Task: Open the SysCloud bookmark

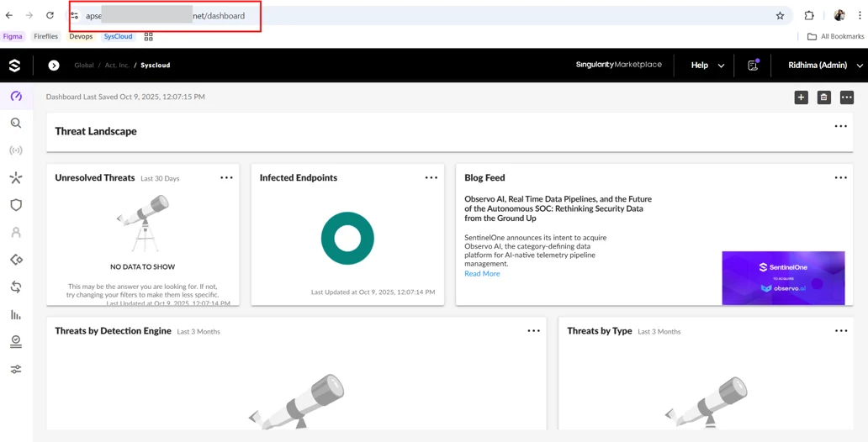Action: point(118,36)
